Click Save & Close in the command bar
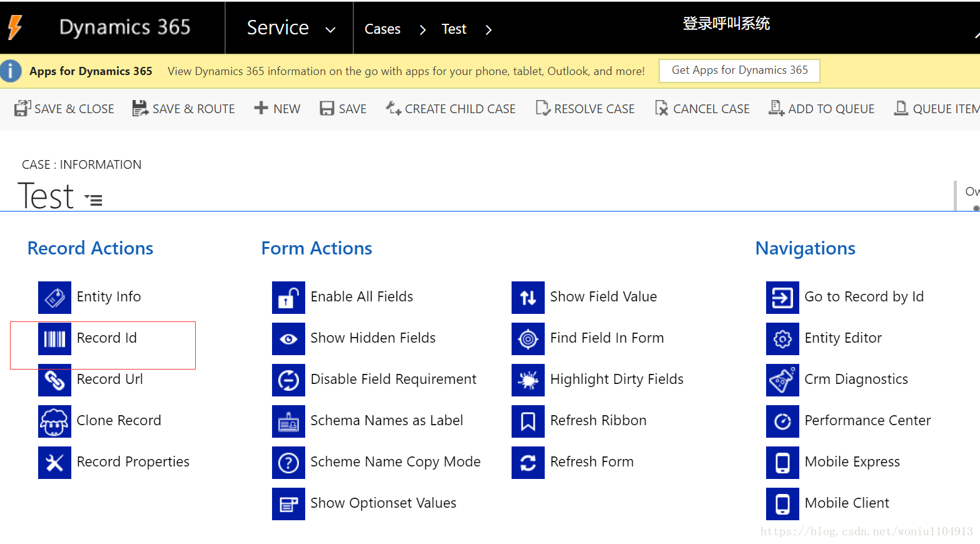The width and height of the screenshot is (980, 544). click(64, 109)
